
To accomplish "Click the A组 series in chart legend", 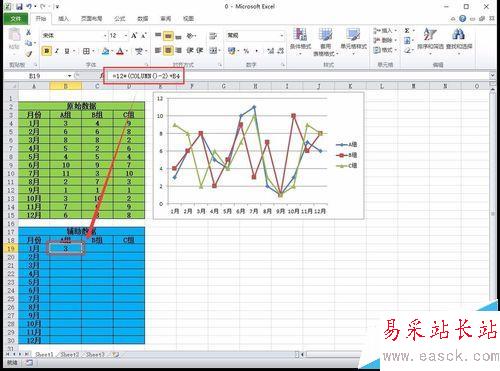I will pyautogui.click(x=347, y=144).
